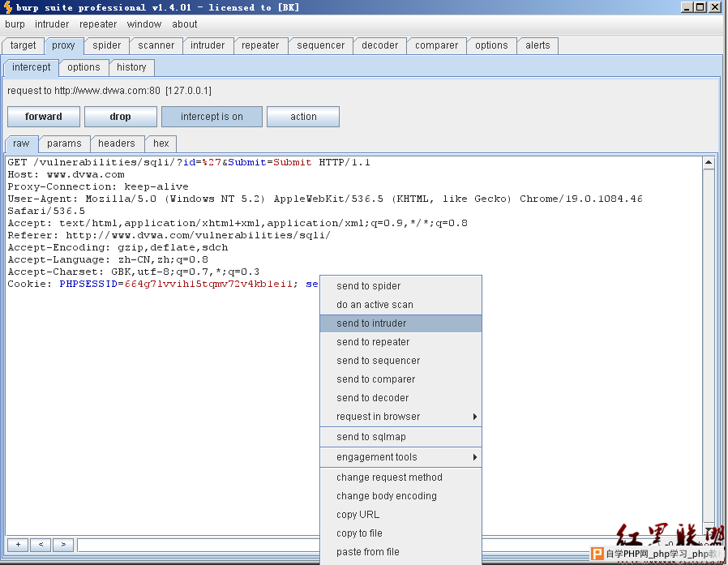Switch to the top-level options tab
This screenshot has height=565, width=728.
(491, 45)
